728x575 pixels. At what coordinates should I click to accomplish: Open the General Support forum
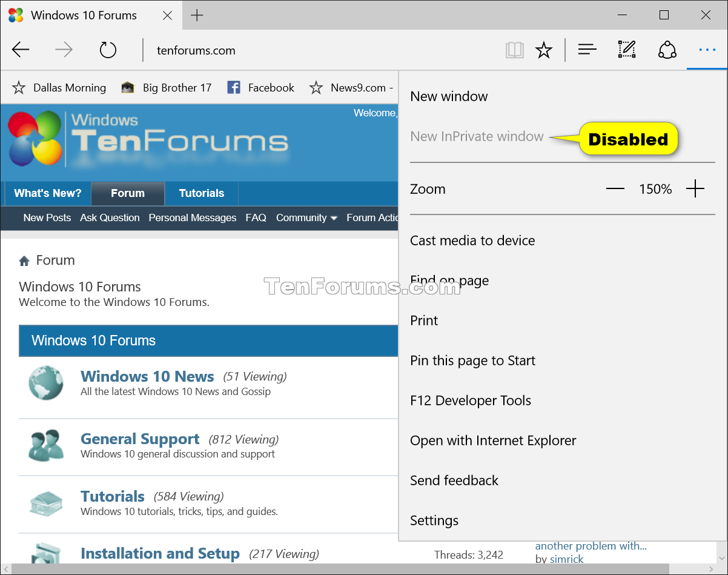140,439
